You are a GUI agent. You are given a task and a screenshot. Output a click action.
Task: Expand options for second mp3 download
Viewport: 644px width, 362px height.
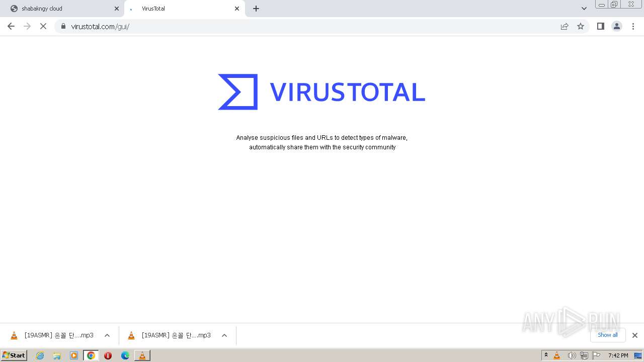pos(224,335)
